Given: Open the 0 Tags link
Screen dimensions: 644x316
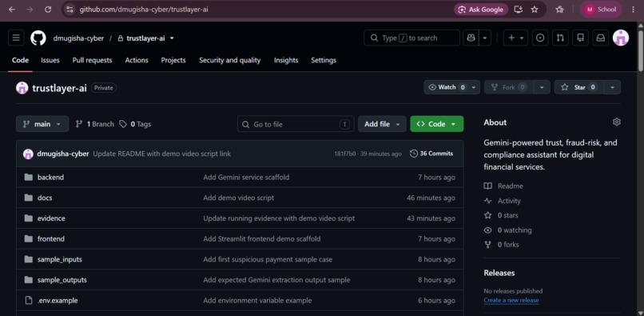Looking at the screenshot, I should [135, 124].
